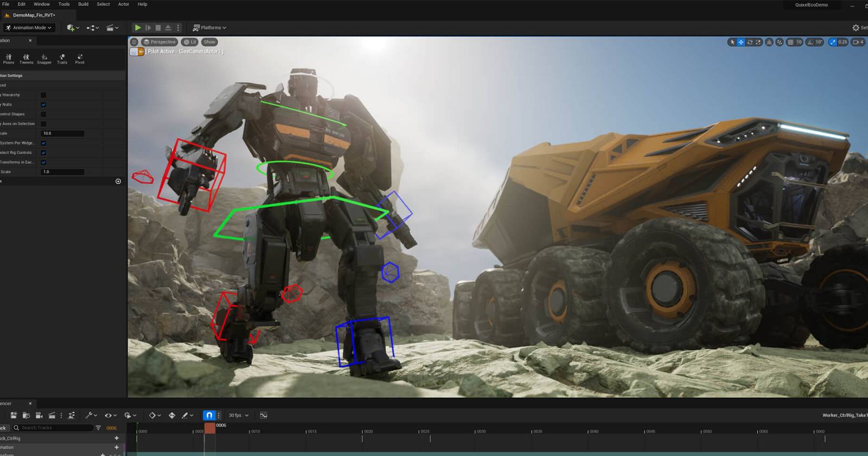Click the Poses tool icon
The width and height of the screenshot is (868, 456).
(x=9, y=59)
